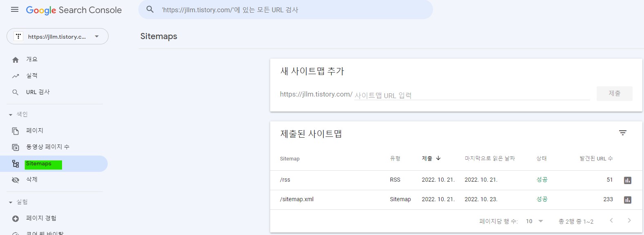Click the pages icon next to 페이지
The width and height of the screenshot is (644, 235).
[x=16, y=131]
